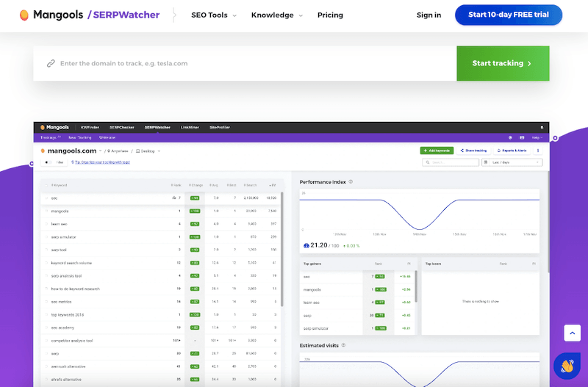Check the seo metrics row checkbox
This screenshot has height=387, width=588.
click(47, 302)
